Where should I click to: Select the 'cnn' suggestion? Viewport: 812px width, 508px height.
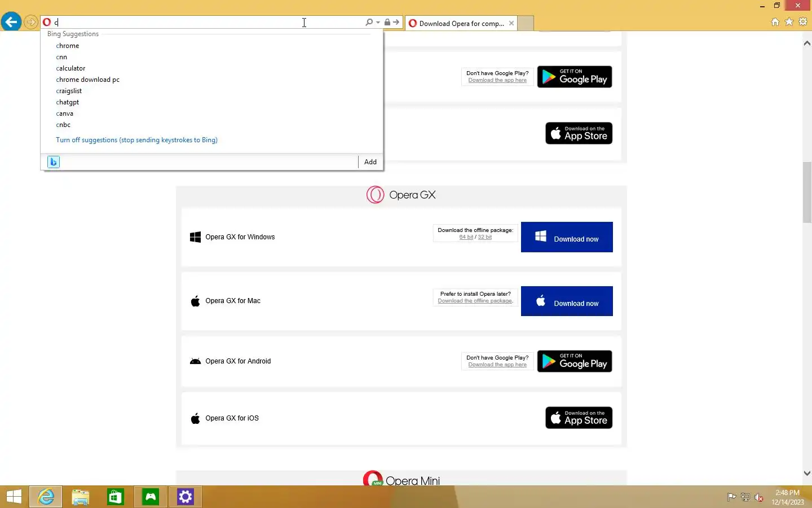pyautogui.click(x=61, y=57)
